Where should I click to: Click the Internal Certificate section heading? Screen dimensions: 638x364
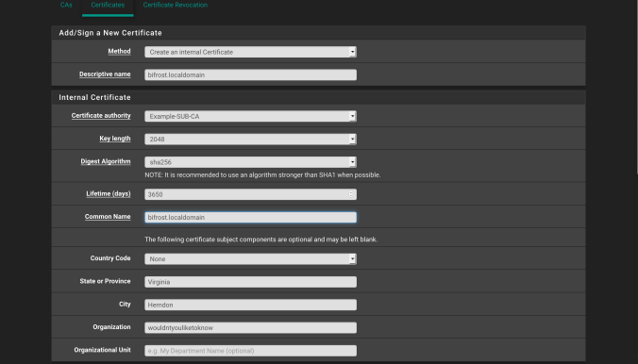(x=94, y=98)
